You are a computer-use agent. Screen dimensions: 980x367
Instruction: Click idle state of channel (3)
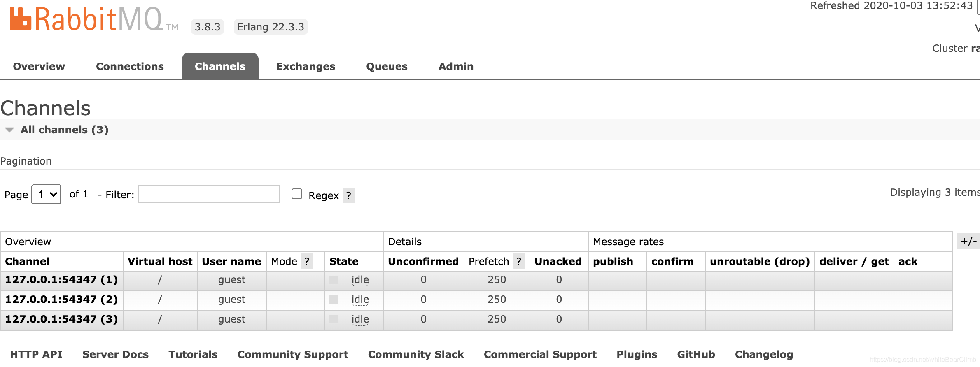[360, 319]
